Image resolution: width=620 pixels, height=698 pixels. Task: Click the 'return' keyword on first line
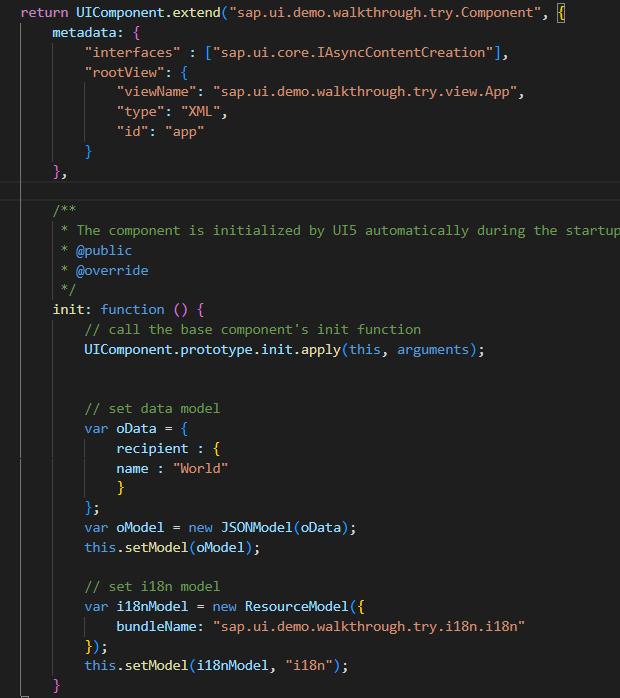point(45,12)
